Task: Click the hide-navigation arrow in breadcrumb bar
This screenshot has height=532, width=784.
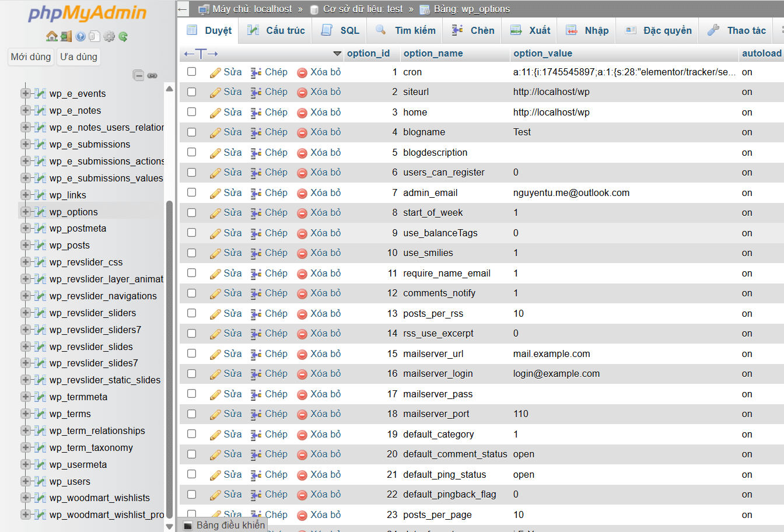Action: click(x=183, y=9)
